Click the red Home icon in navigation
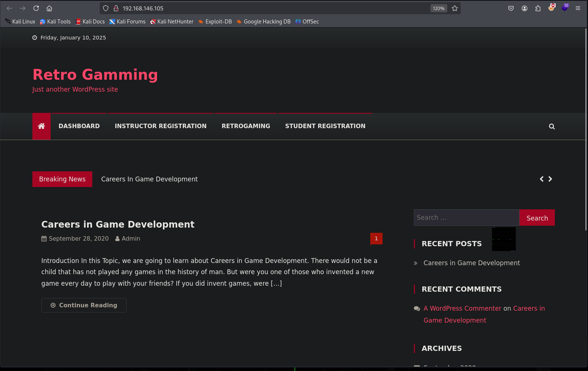Screen dimensions: 588x371 click(41, 126)
